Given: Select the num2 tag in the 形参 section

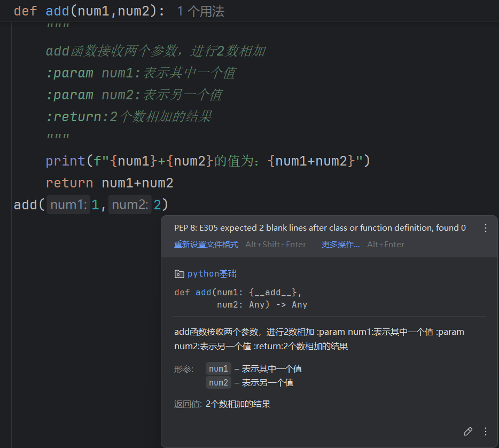Looking at the screenshot, I should point(218,382).
